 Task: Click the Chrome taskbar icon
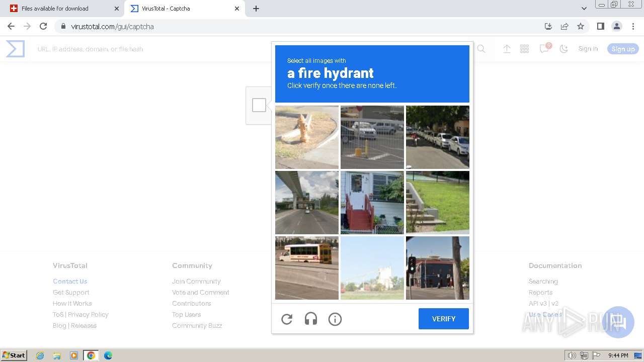(x=91, y=355)
